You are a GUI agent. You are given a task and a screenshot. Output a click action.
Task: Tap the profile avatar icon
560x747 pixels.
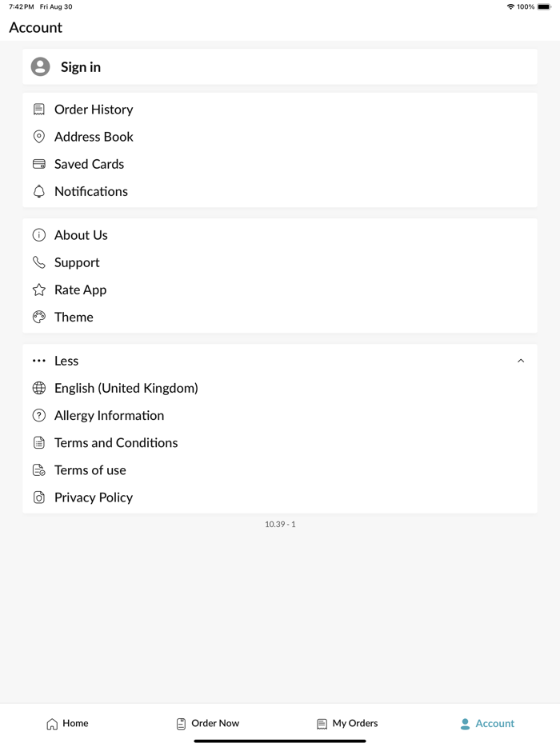[x=40, y=67]
